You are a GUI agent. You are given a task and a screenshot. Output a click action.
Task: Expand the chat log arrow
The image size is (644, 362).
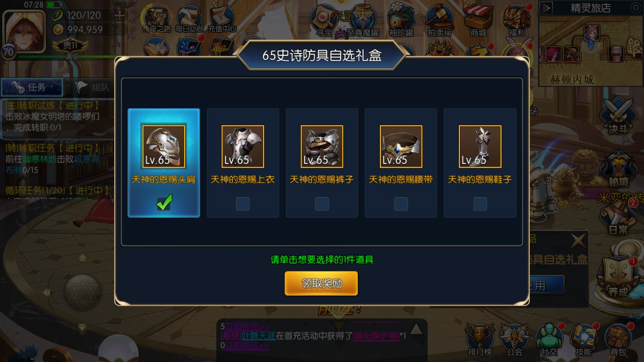click(416, 329)
